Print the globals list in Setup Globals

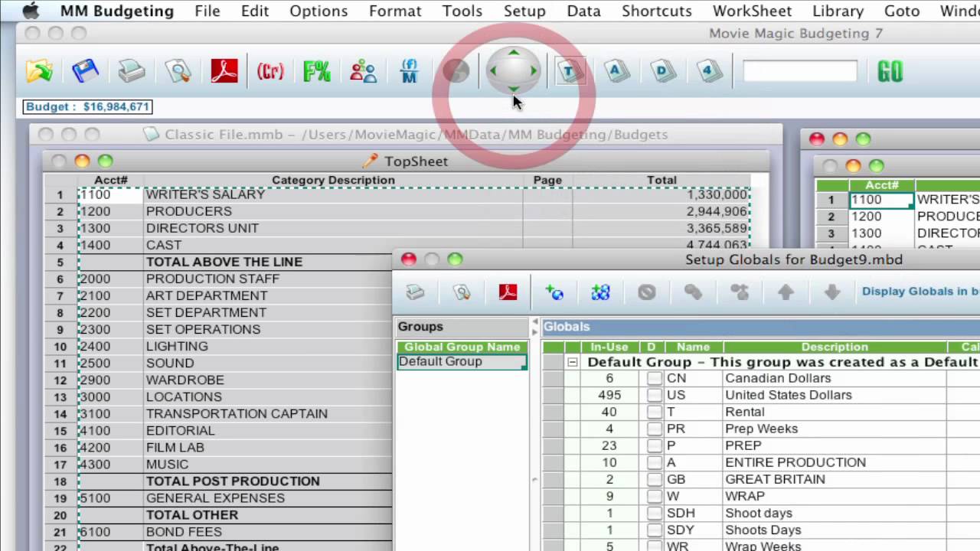(x=415, y=292)
